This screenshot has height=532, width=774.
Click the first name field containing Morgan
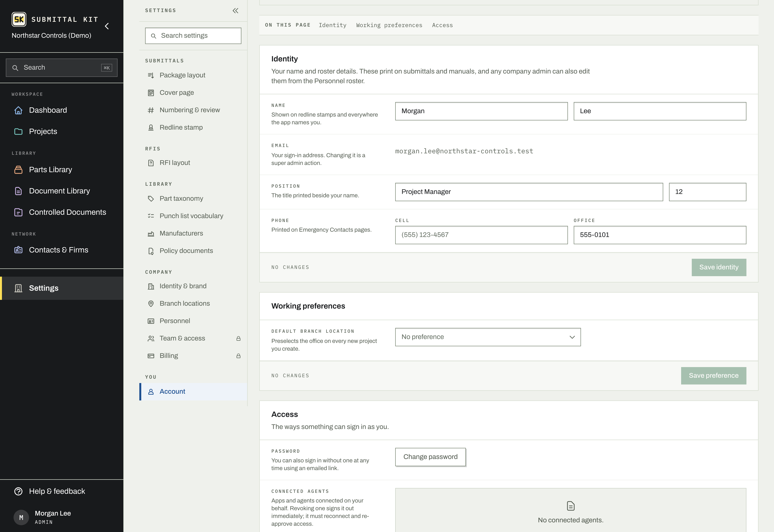481,111
